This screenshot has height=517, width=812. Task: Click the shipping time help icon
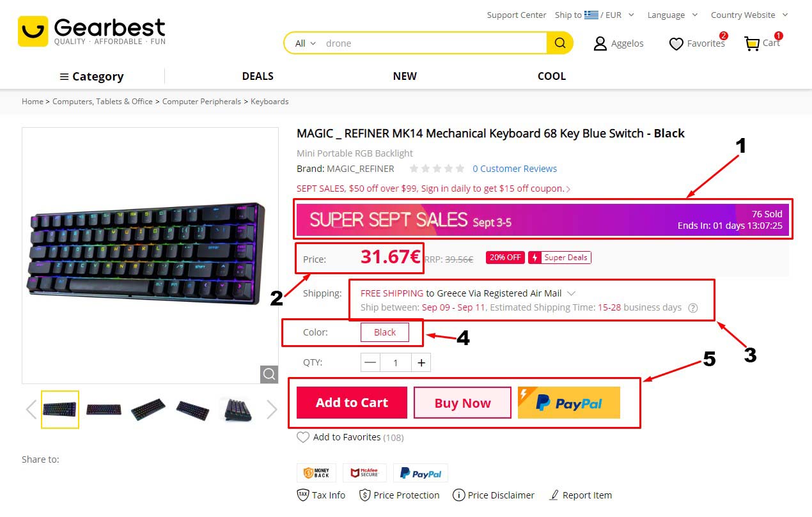(692, 307)
